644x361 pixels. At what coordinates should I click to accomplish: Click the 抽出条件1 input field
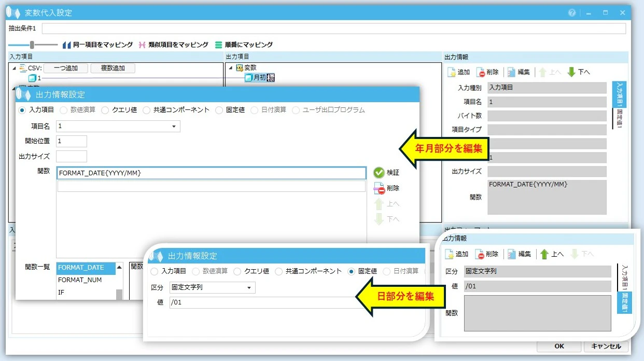pos(333,28)
